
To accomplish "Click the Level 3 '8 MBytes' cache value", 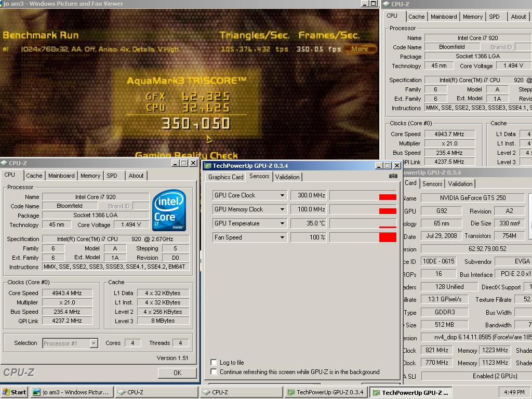I will click(163, 321).
